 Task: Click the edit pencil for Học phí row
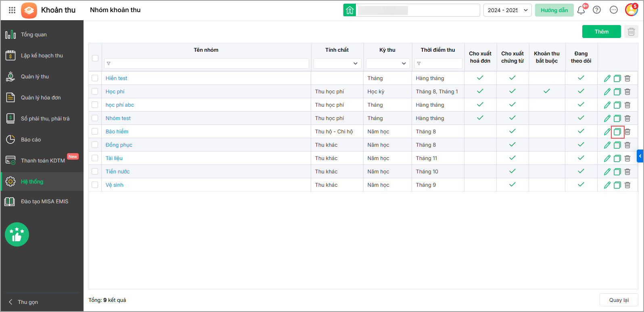(x=607, y=92)
